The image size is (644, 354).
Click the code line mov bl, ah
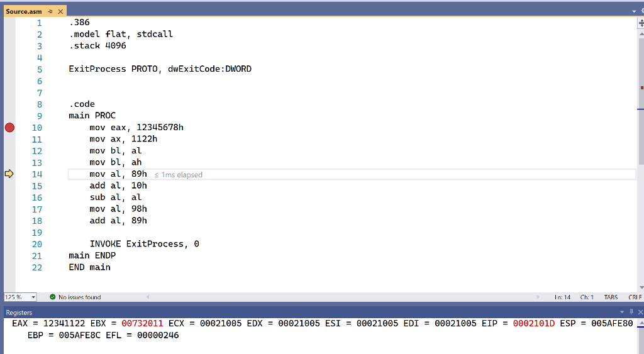116,162
